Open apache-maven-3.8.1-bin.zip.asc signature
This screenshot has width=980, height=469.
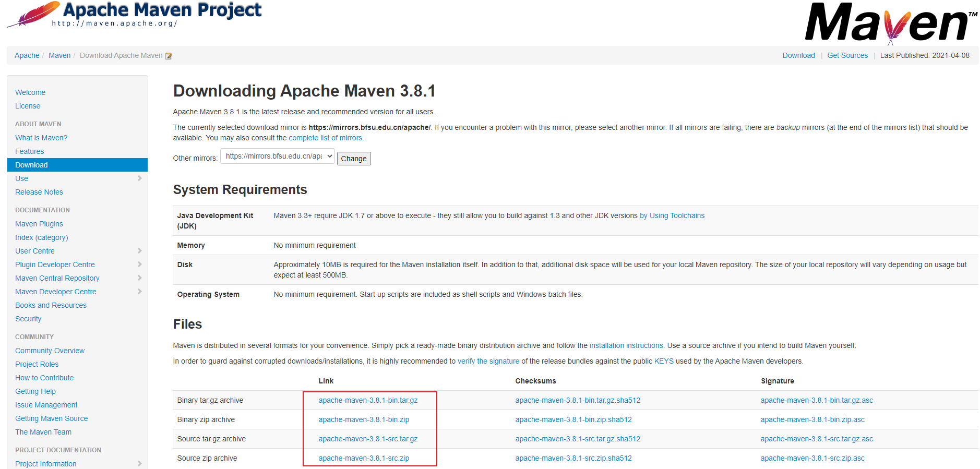coord(812,419)
